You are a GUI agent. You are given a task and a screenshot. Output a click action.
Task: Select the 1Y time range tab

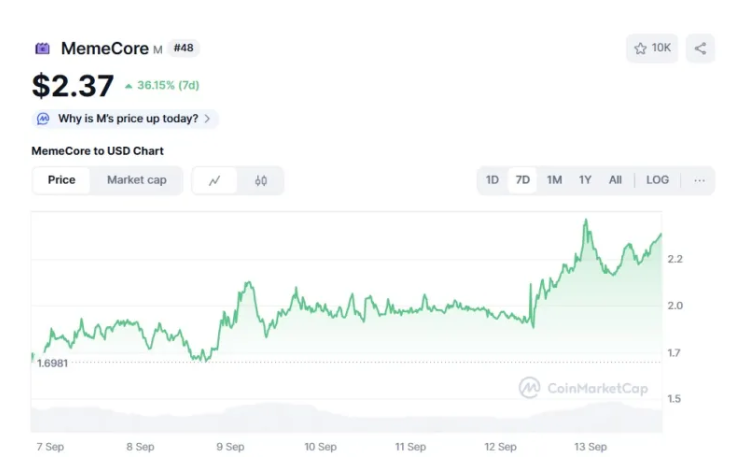[585, 180]
